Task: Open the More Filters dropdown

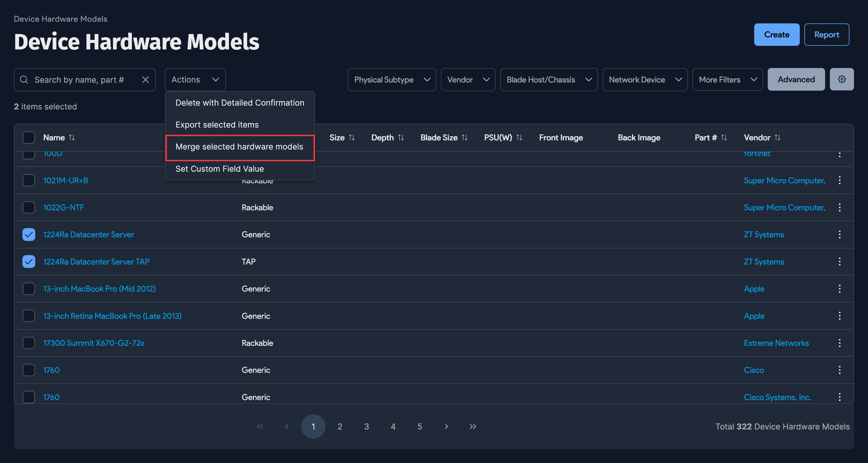Action: click(x=727, y=80)
